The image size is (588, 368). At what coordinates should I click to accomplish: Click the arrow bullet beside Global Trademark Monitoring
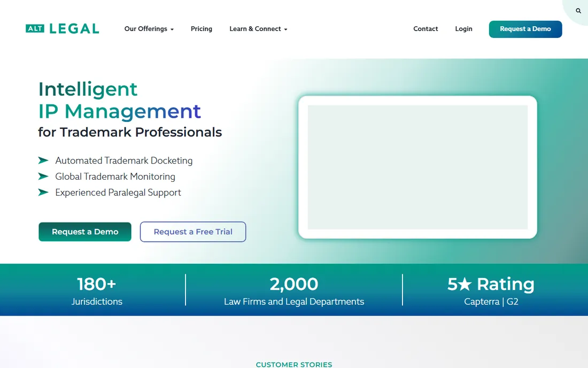tap(43, 177)
